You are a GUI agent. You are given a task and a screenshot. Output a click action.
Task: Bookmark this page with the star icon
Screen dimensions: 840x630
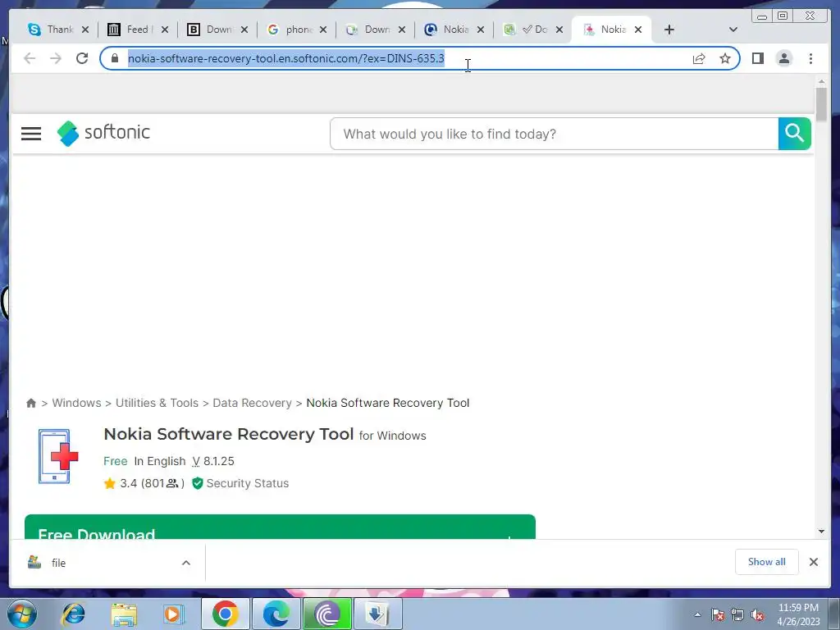point(725,58)
